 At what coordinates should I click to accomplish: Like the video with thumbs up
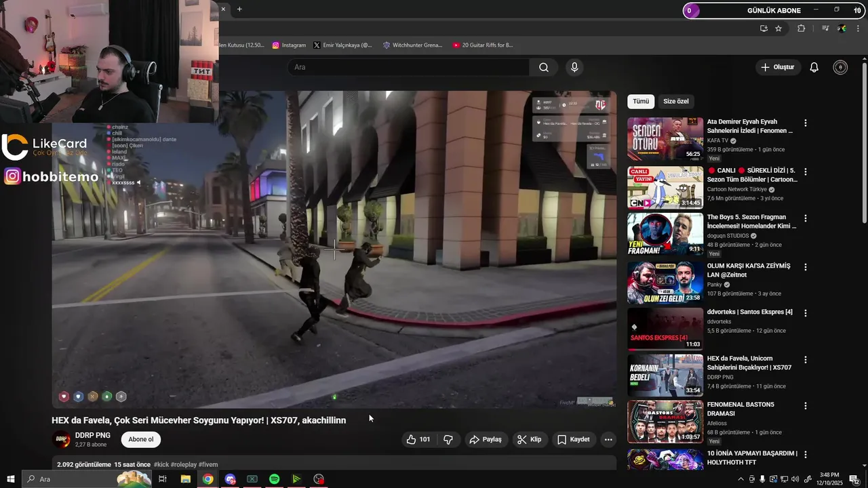(x=418, y=439)
